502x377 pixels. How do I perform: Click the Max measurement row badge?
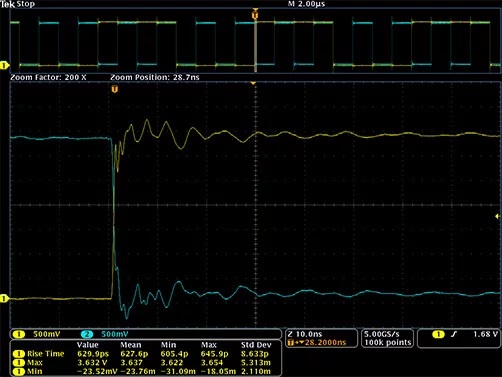click(19, 362)
